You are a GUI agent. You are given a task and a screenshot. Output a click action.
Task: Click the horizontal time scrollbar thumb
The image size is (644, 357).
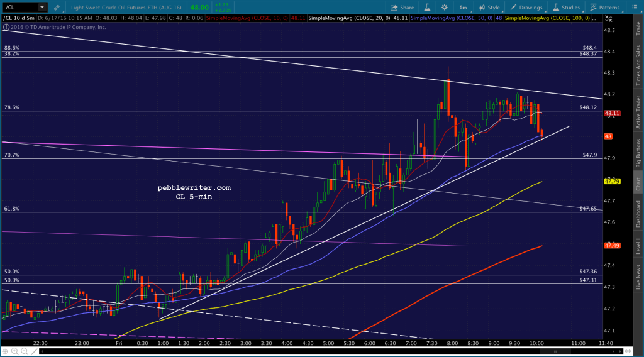[555, 351]
